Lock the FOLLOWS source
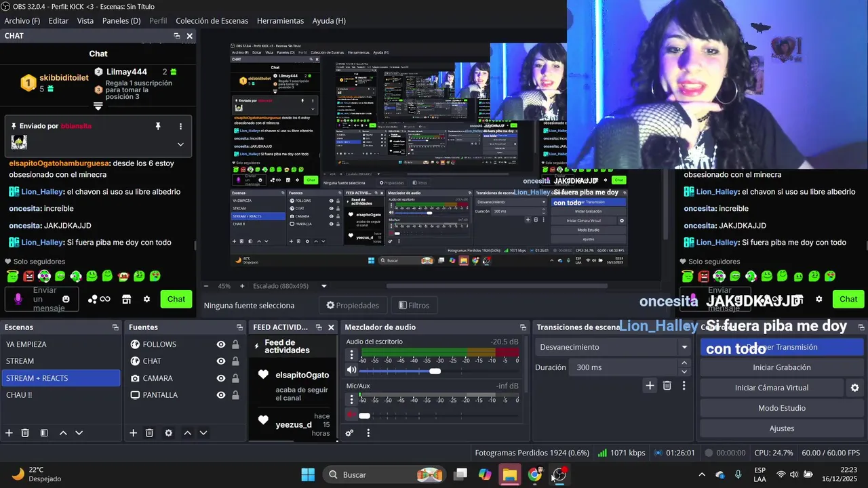868x488 pixels. click(235, 344)
